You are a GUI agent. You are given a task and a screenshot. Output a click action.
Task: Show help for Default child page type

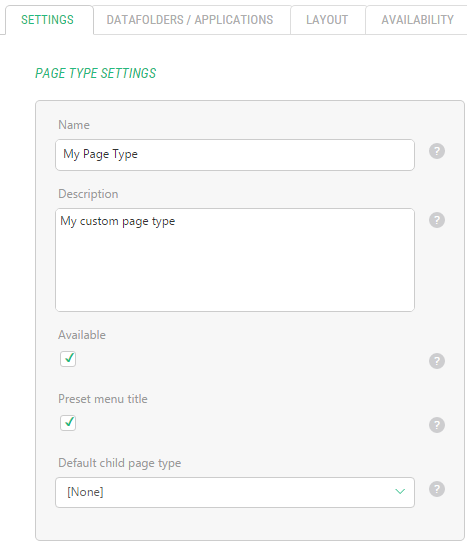437,489
